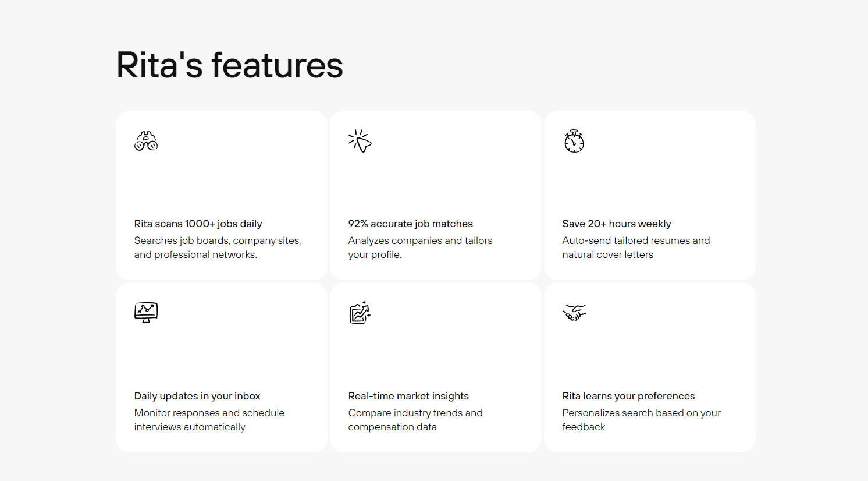Click the 'Monitor responses and schedule interviews' text

click(209, 420)
